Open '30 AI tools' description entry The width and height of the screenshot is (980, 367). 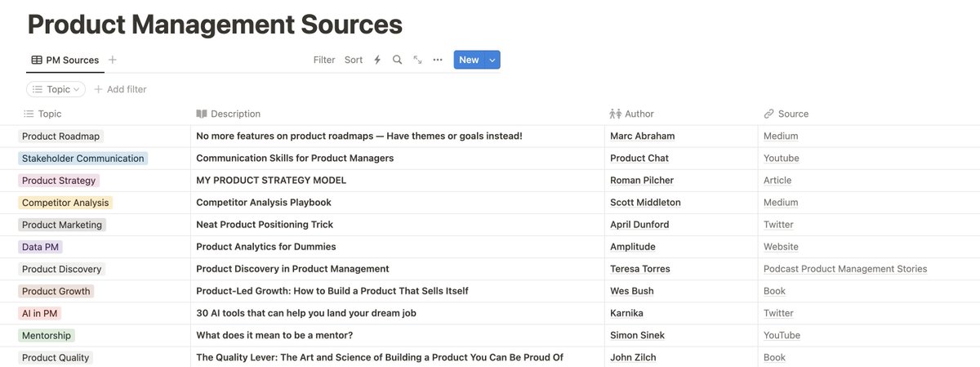307,312
